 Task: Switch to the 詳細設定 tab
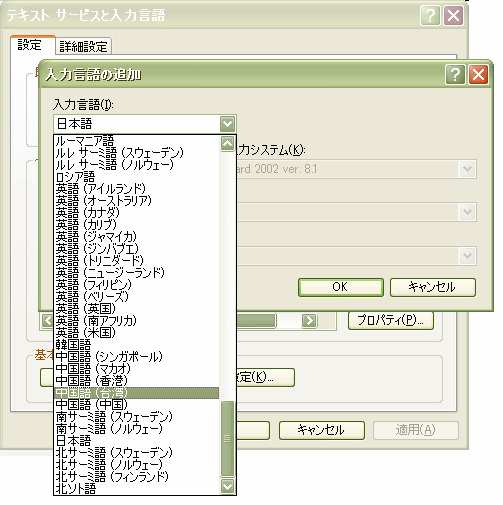point(83,46)
